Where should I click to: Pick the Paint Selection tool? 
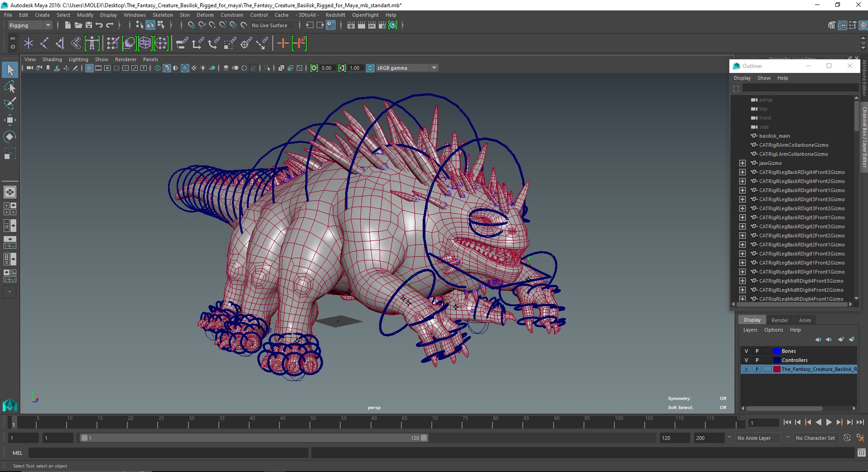(x=10, y=103)
